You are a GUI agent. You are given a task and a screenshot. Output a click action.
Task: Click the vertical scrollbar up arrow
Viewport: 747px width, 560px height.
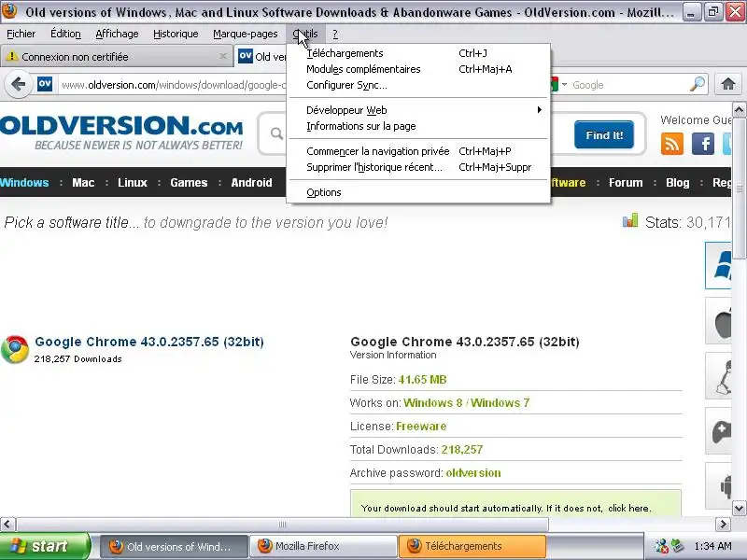(x=739, y=110)
